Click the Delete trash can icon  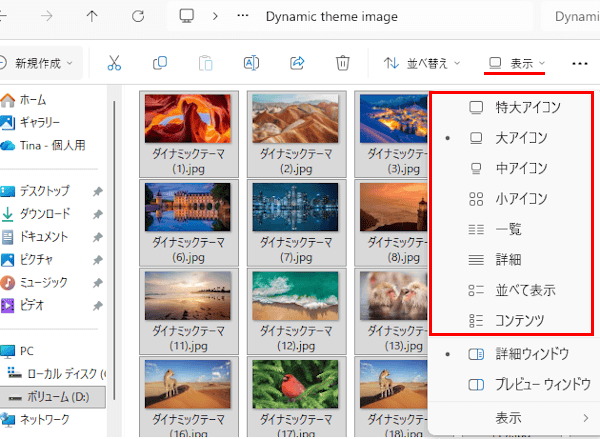pyautogui.click(x=342, y=63)
